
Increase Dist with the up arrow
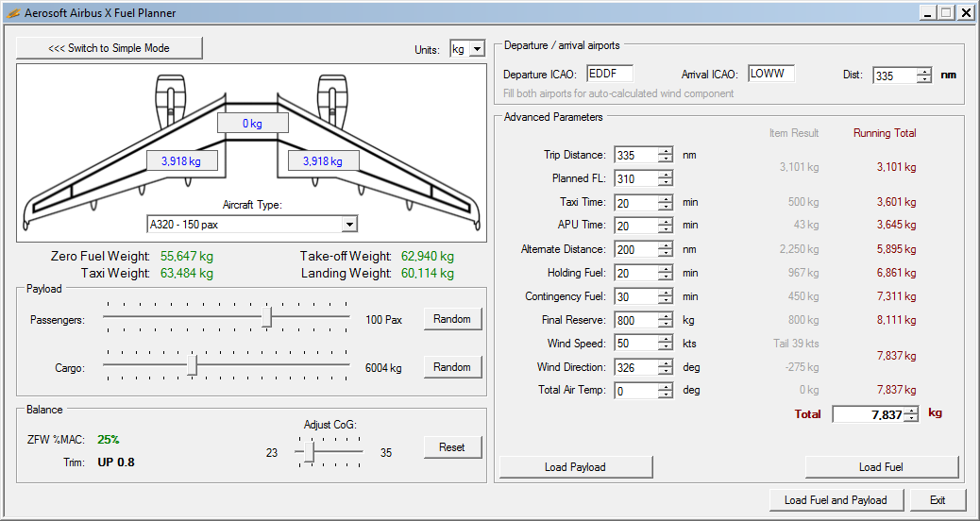[923, 73]
